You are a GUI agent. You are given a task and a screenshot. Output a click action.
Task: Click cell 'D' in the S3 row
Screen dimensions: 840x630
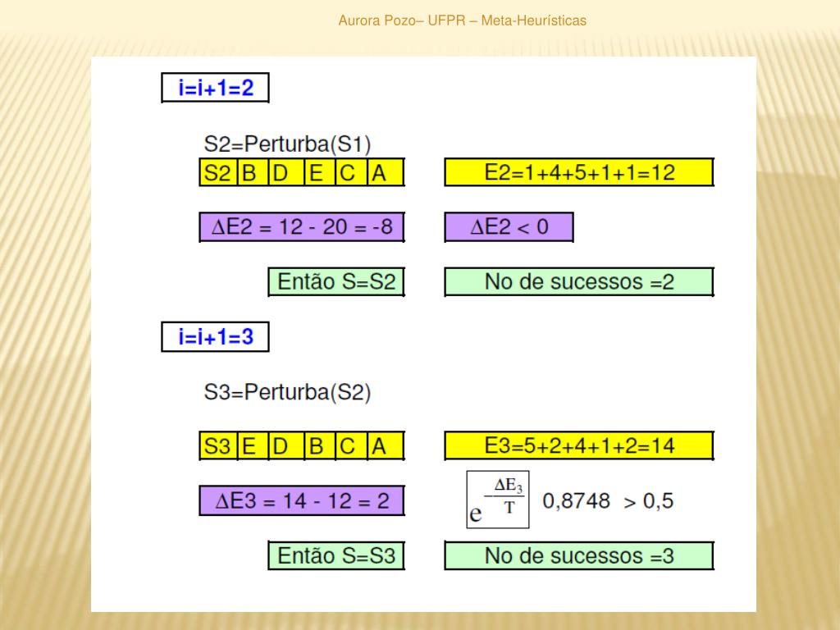(286, 445)
